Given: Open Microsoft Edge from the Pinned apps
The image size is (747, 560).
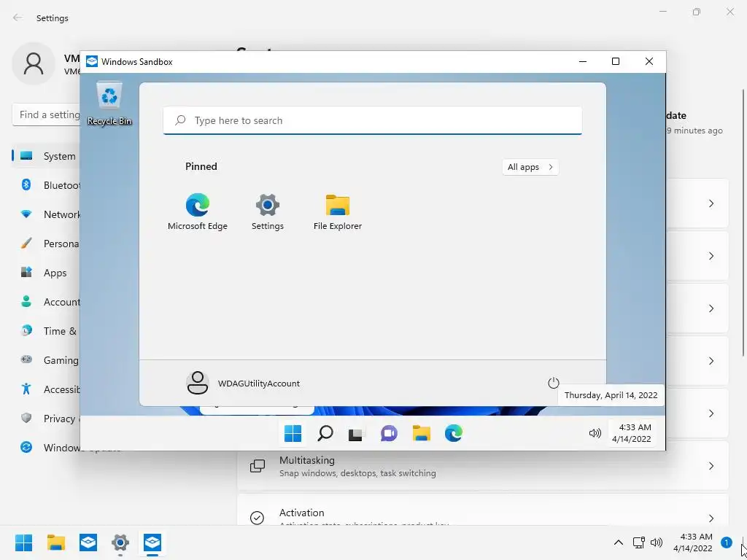Looking at the screenshot, I should point(197,212).
